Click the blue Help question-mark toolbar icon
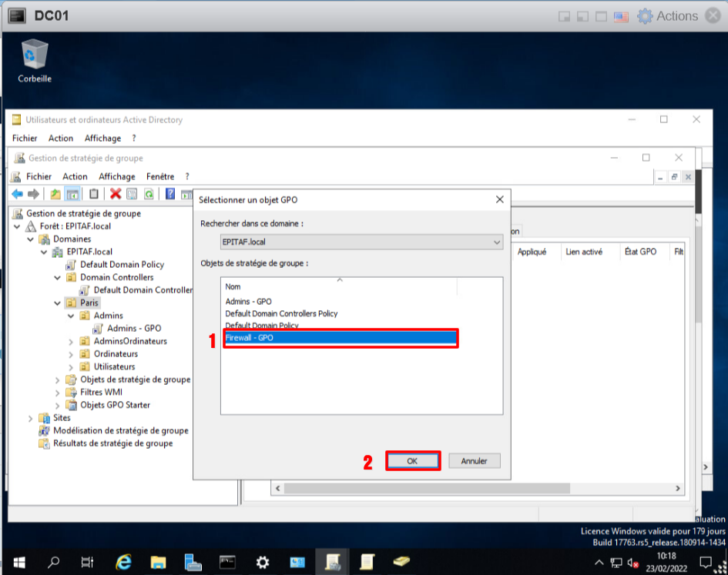 pos(170,194)
